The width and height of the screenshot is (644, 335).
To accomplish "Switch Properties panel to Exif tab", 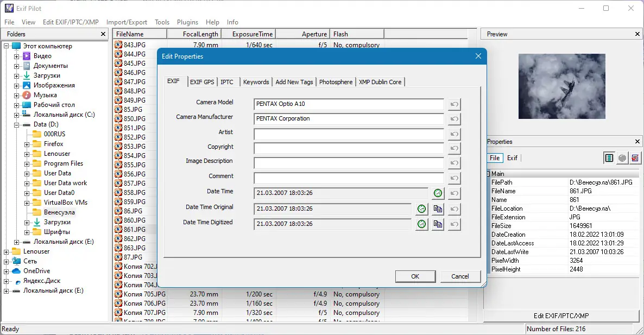I will 512,157.
